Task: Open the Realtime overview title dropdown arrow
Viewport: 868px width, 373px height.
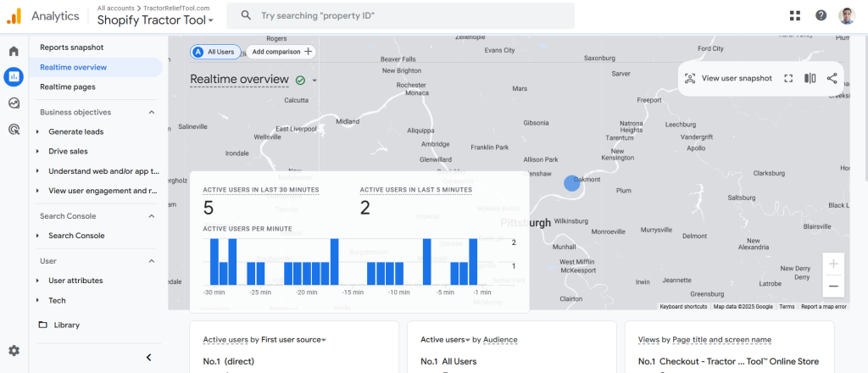Action: (314, 81)
